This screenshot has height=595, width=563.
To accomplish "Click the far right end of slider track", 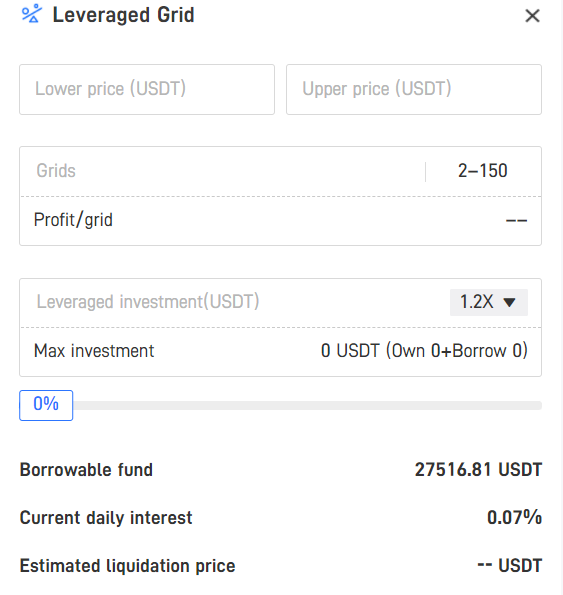I will click(x=539, y=406).
